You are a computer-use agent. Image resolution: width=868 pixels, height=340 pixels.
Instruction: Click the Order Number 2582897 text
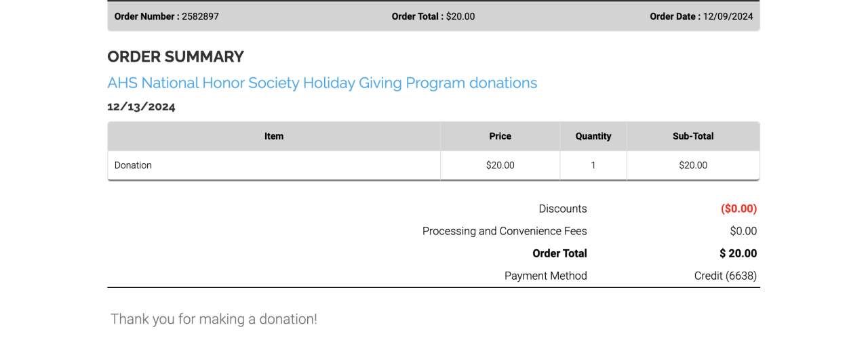[x=166, y=16]
